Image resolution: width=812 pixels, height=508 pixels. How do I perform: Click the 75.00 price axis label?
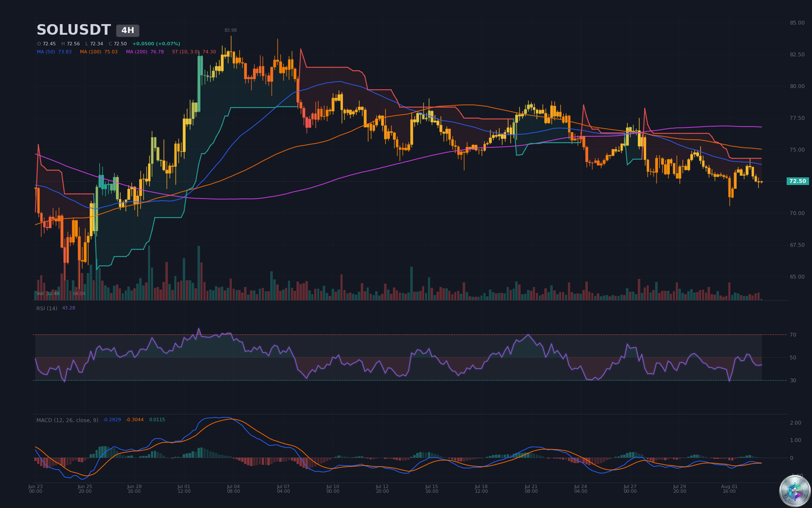pos(797,150)
